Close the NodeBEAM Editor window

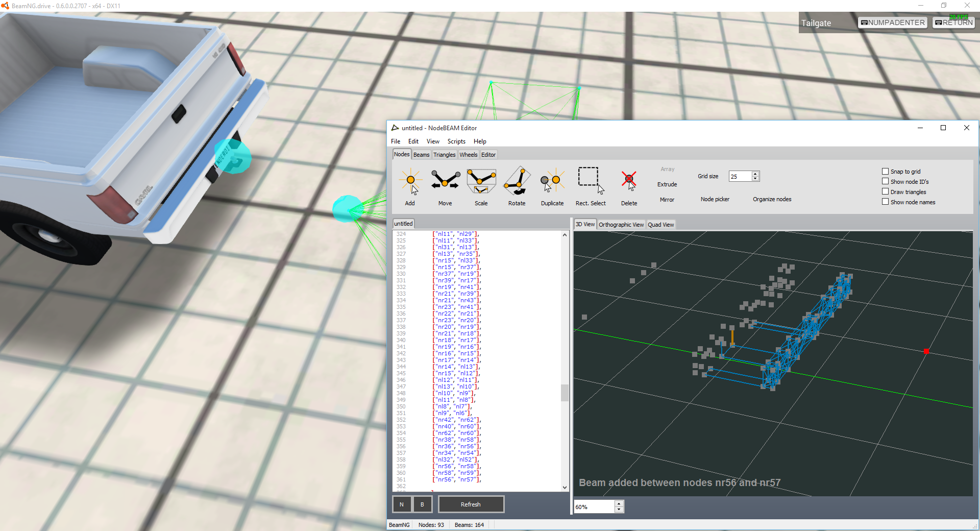[966, 128]
